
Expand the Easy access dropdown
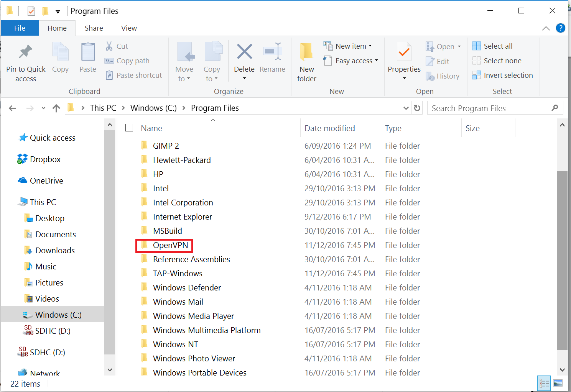(351, 61)
